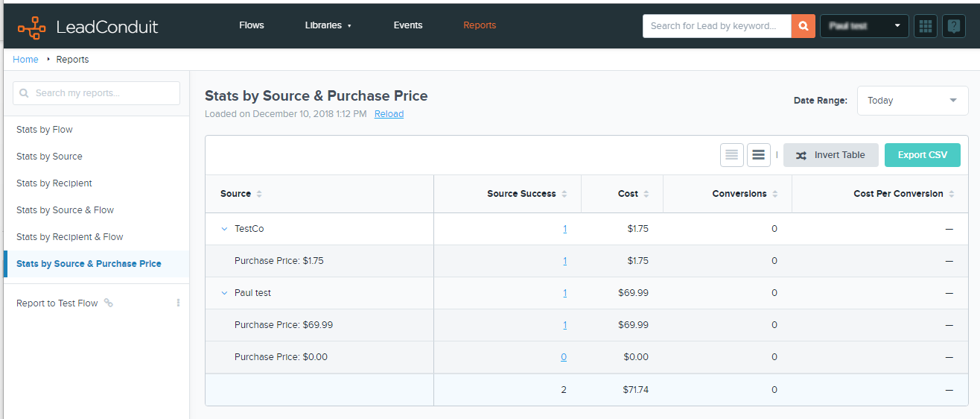
Task: Click the TestCo cost value $1.75
Action: point(638,229)
